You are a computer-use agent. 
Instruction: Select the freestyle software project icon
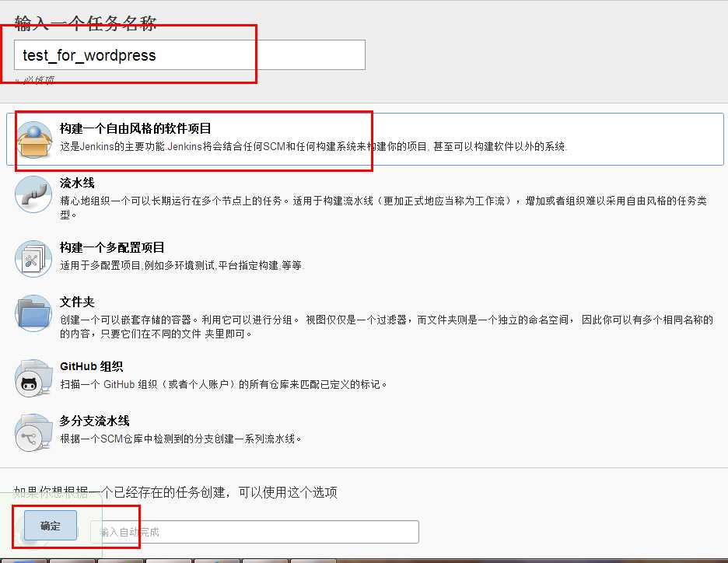coord(33,139)
